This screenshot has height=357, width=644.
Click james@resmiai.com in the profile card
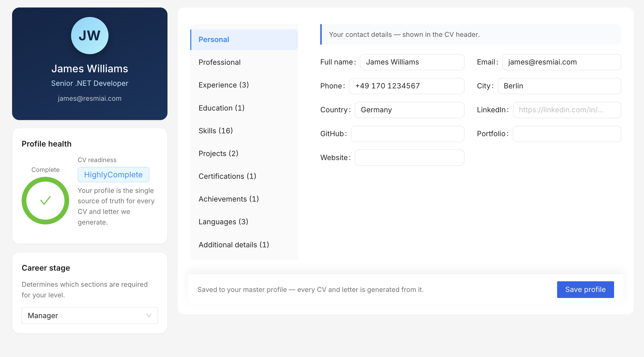pos(90,98)
